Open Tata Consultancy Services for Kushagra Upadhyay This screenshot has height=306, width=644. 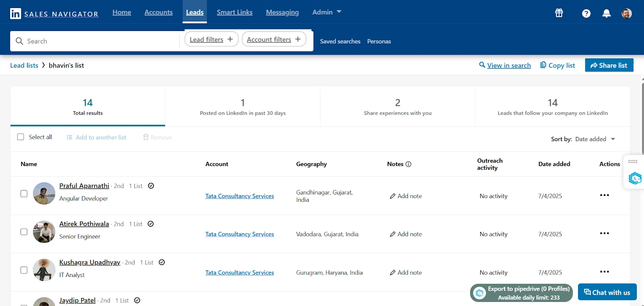tap(239, 273)
